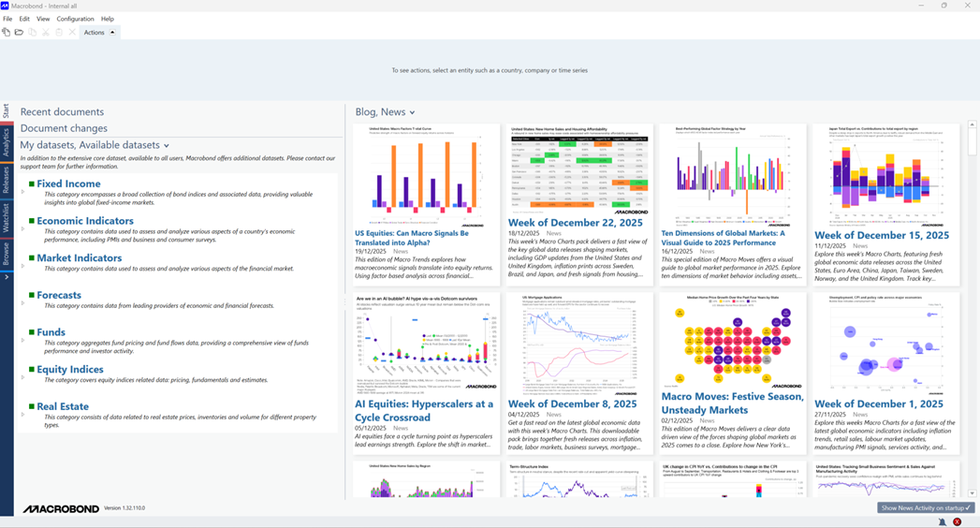Viewport: 980px width, 528px height.
Task: Click the green square beside Equity Indices
Action: [x=31, y=369]
